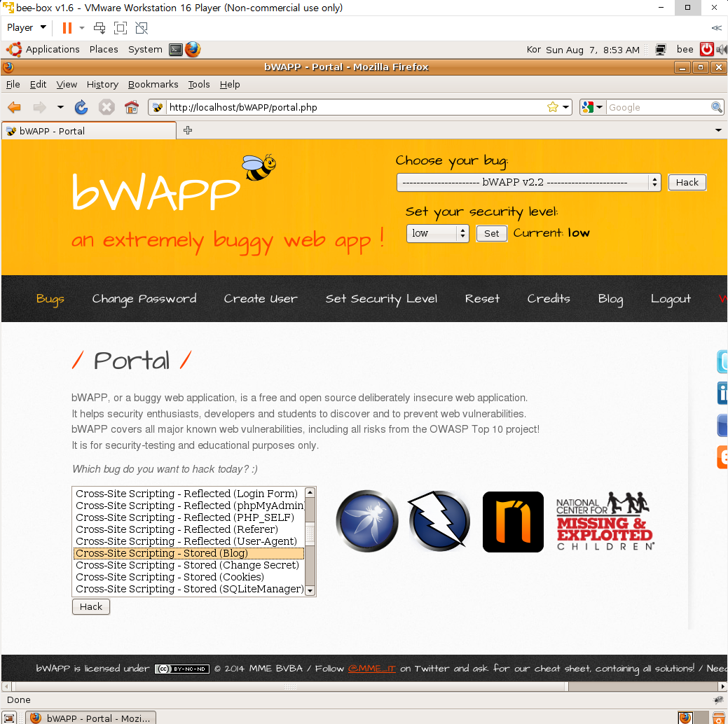Image resolution: width=728 pixels, height=724 pixels.
Task: Open the power options arrow beside pause
Action: [x=82, y=28]
